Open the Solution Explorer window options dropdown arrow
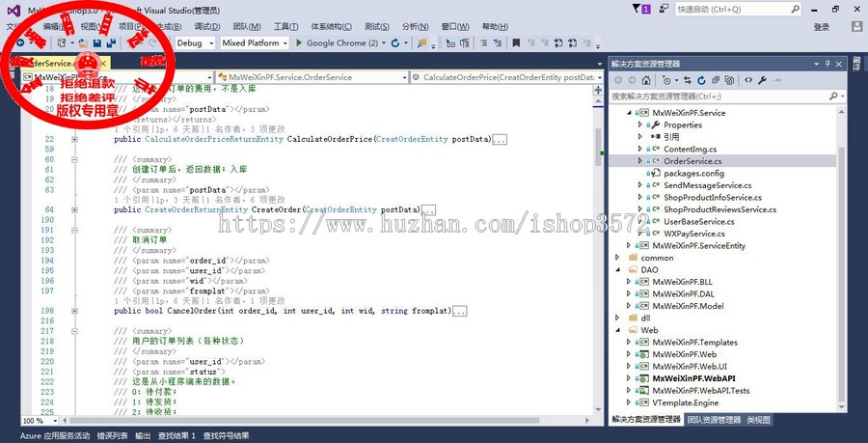This screenshot has height=443, width=868. (x=818, y=64)
